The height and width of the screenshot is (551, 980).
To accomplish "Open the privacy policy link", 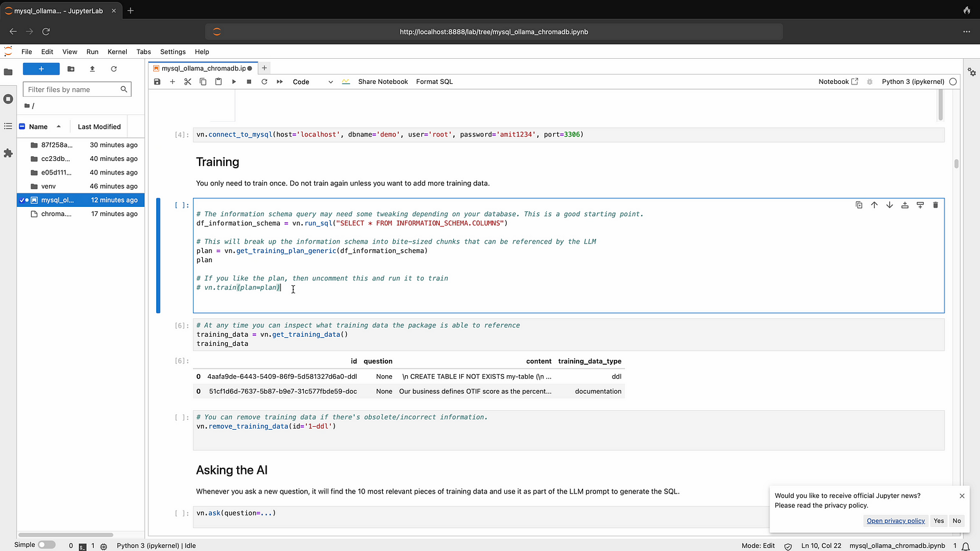I will pyautogui.click(x=895, y=521).
